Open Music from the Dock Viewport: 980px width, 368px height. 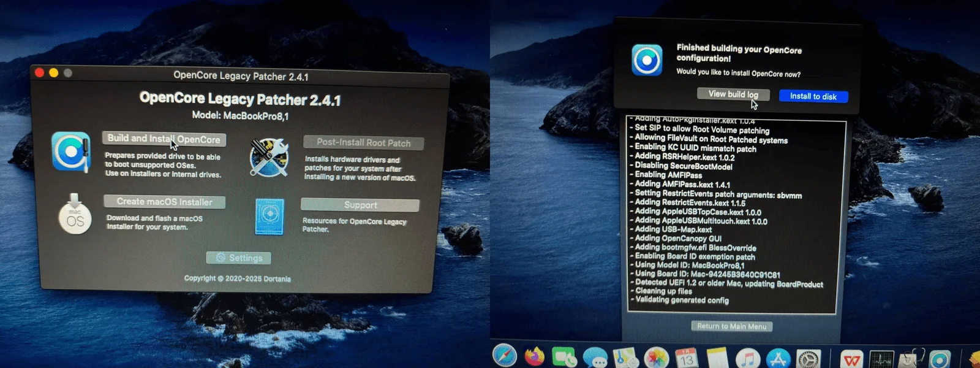(748, 359)
